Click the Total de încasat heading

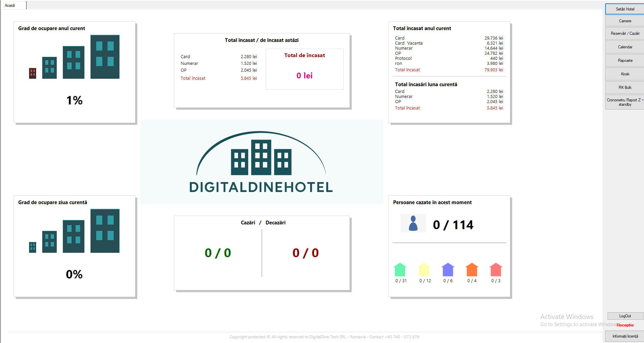tap(305, 55)
